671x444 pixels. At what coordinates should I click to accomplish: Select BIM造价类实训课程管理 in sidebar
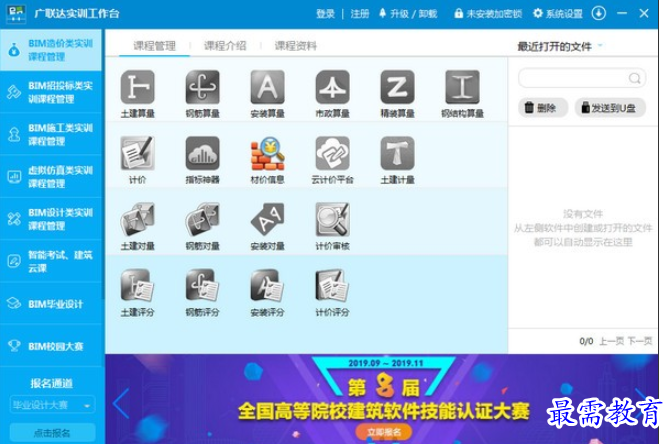coord(51,50)
